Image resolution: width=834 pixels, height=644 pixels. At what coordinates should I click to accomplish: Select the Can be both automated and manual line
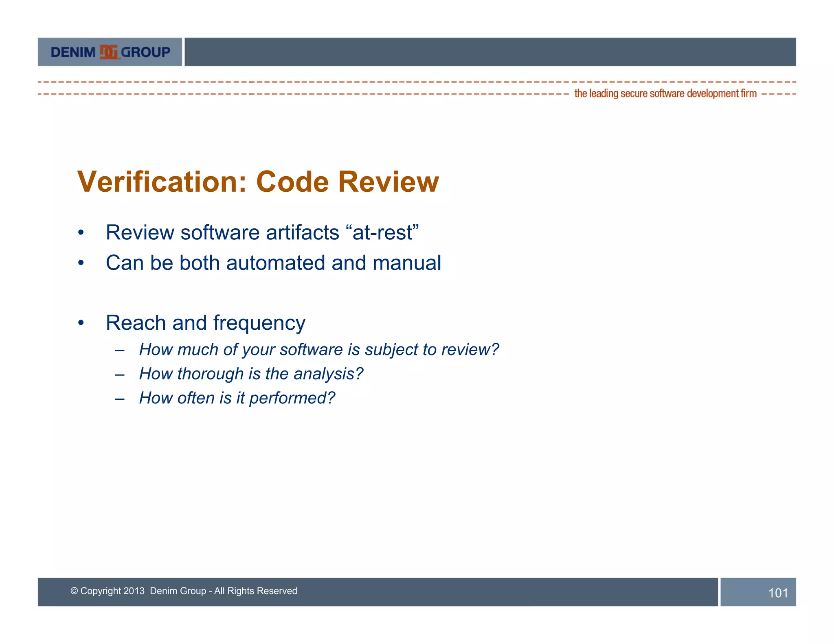(273, 263)
